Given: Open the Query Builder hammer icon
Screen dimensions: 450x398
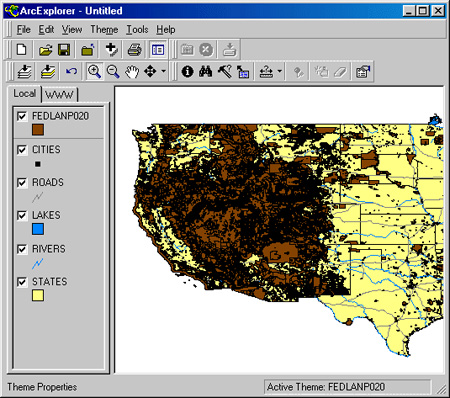Looking at the screenshot, I should [x=225, y=71].
